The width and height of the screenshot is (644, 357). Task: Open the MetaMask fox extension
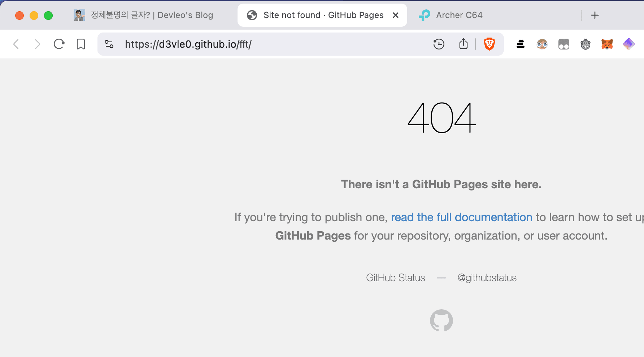[x=607, y=44]
